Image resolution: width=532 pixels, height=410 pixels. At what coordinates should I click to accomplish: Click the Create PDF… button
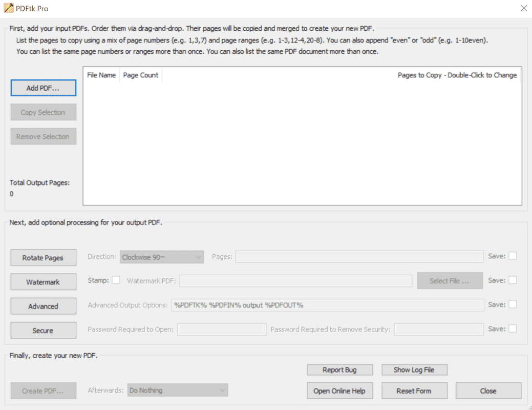(x=43, y=391)
